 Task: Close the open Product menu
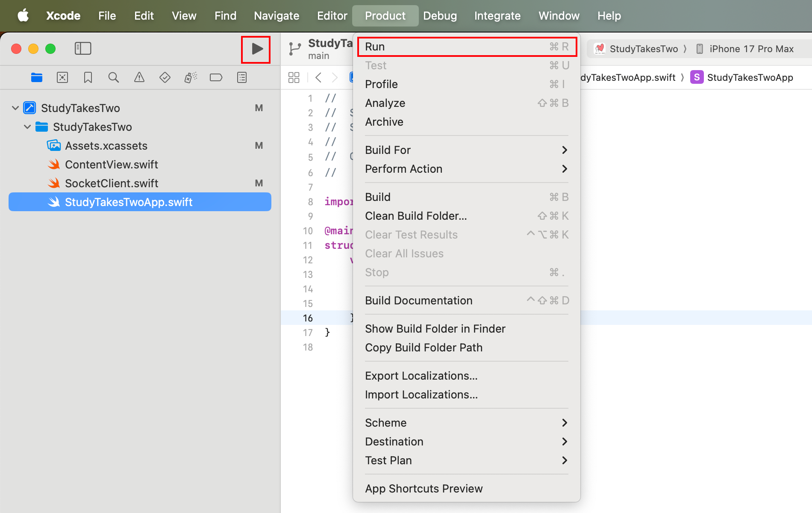385,16
